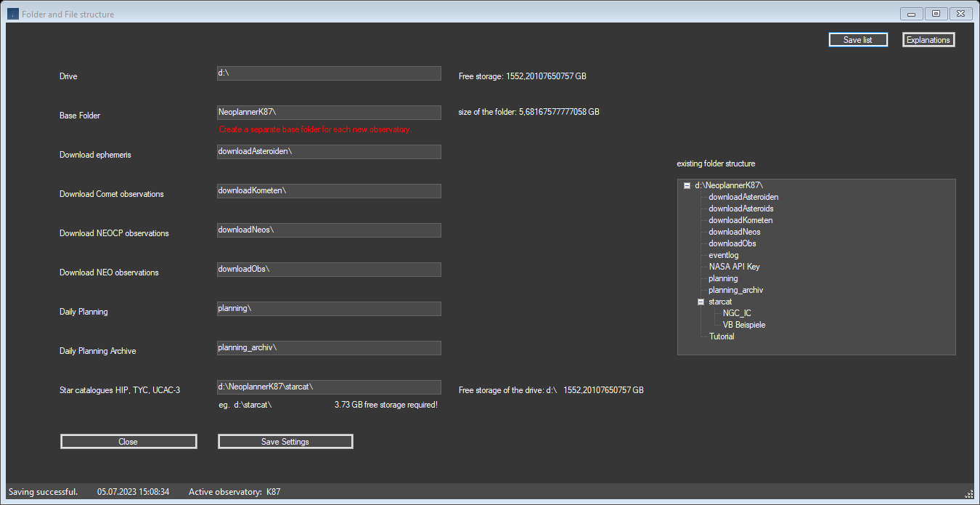Select the Tutorial folder in tree
Screen dimensions: 980x505
point(722,336)
